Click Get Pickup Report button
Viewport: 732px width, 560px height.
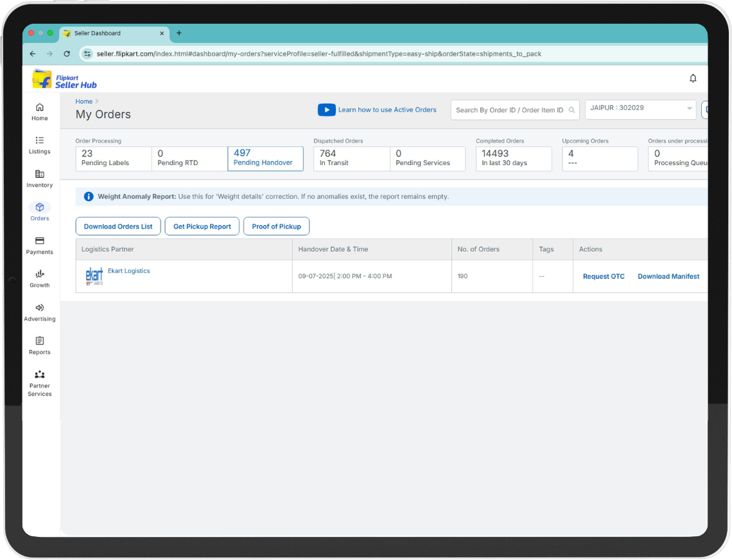pyautogui.click(x=202, y=227)
